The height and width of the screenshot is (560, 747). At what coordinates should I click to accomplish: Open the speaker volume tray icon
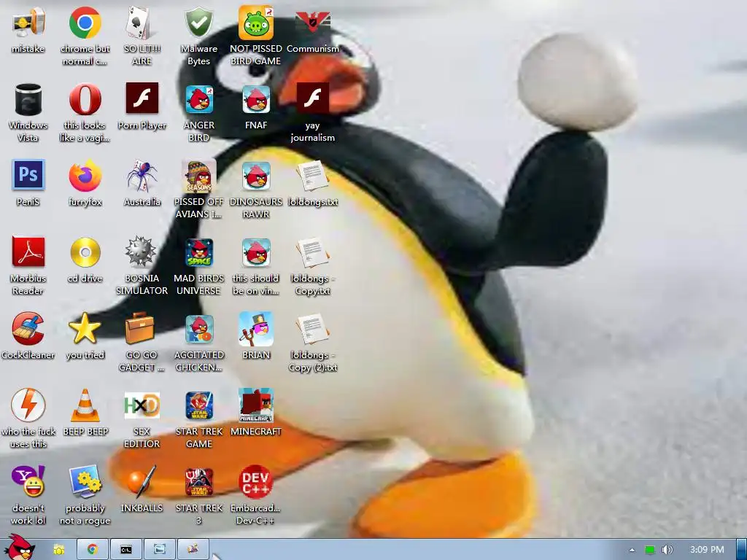(667, 550)
